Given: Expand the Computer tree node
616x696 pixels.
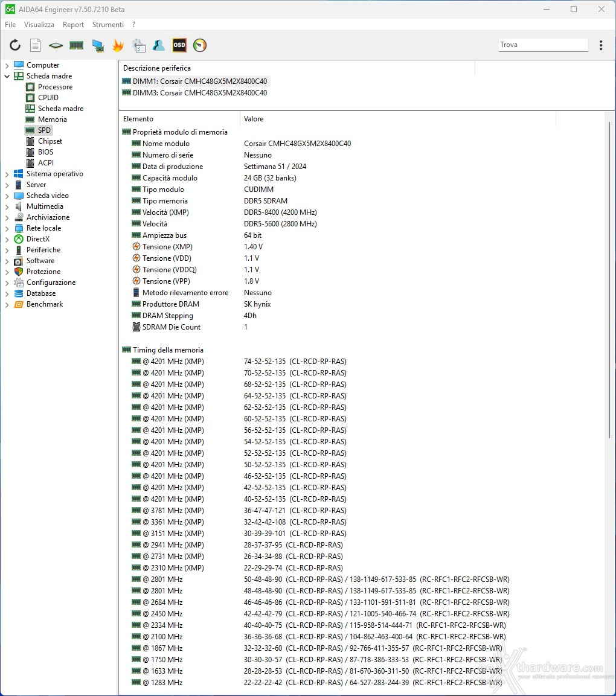Looking at the screenshot, I should point(7,66).
